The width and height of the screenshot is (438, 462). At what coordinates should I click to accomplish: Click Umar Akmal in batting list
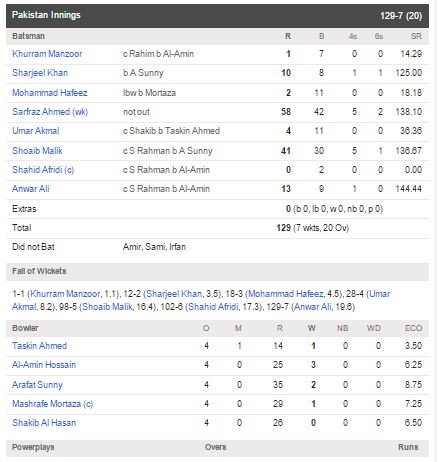[x=36, y=131]
